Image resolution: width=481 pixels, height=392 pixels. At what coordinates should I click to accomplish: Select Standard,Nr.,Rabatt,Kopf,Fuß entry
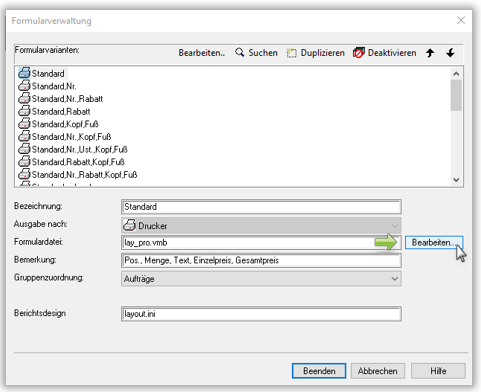pos(84,175)
